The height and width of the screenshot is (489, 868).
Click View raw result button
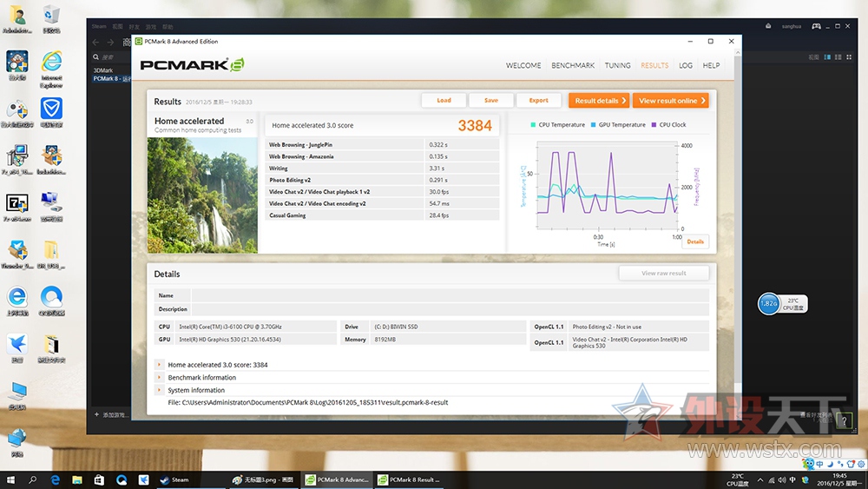point(664,273)
